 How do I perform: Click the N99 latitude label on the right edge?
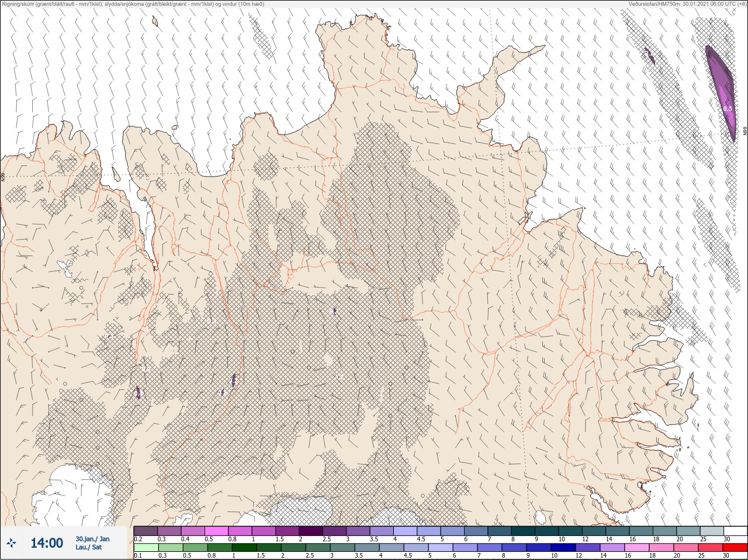(745, 132)
